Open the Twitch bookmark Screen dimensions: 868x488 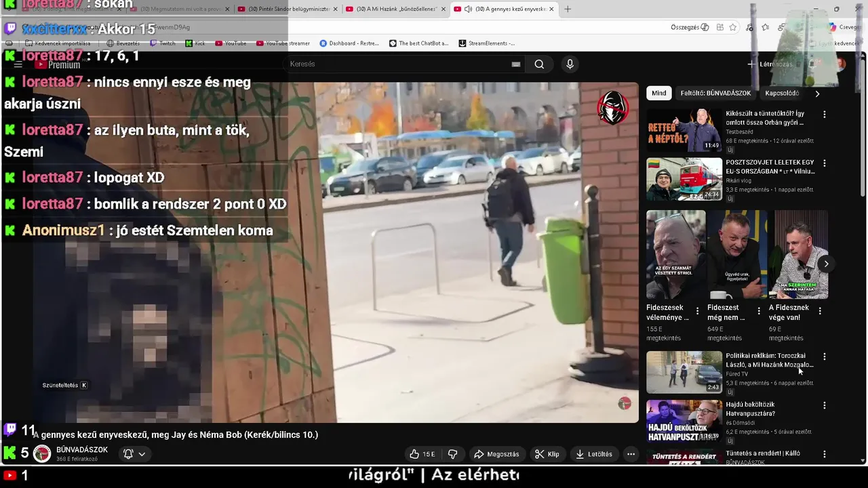(163, 43)
